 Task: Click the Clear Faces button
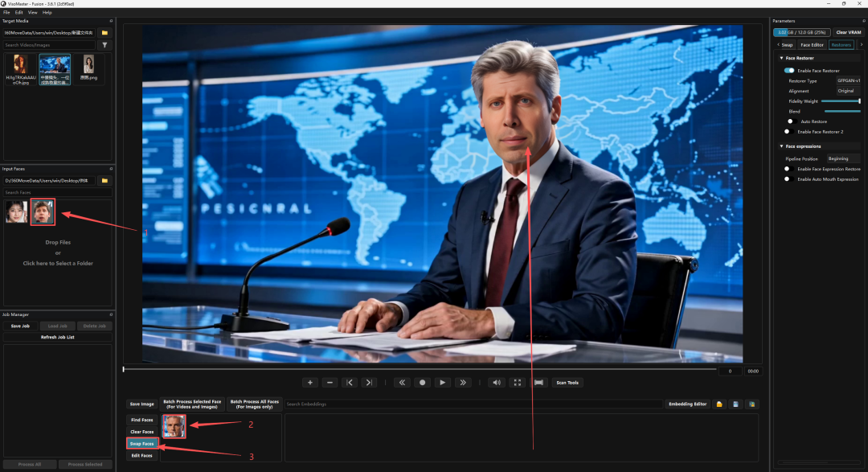coord(141,432)
